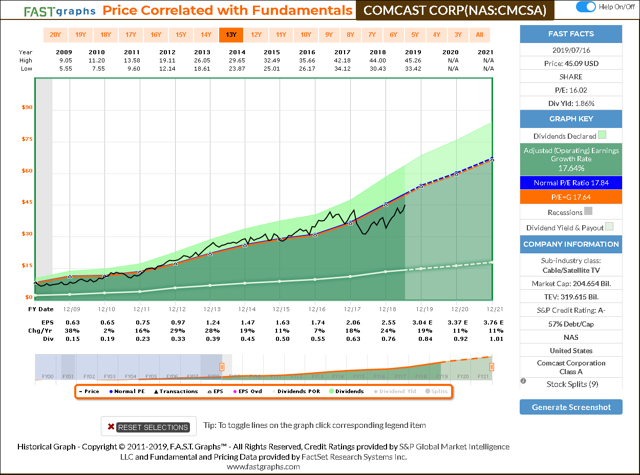Image resolution: width=640 pixels, height=475 pixels.
Task: Toggle the EPS legend item
Action: tap(216, 391)
